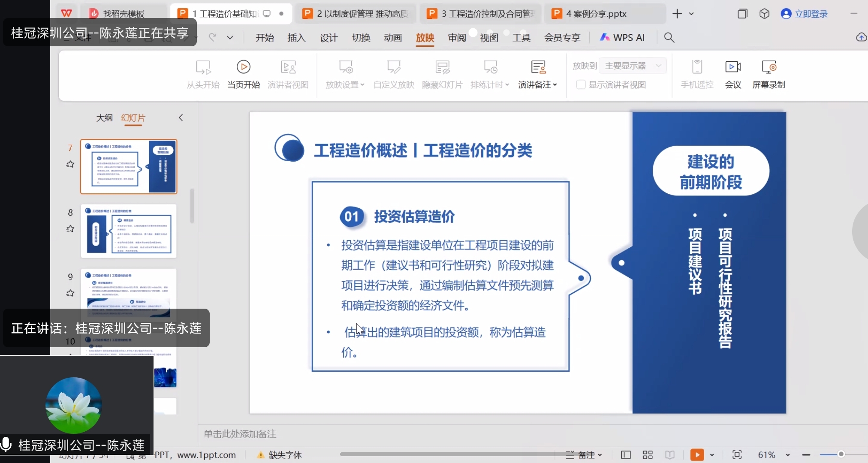Select slide 8 thumbnail
The width and height of the screenshot is (868, 463).
[129, 231]
